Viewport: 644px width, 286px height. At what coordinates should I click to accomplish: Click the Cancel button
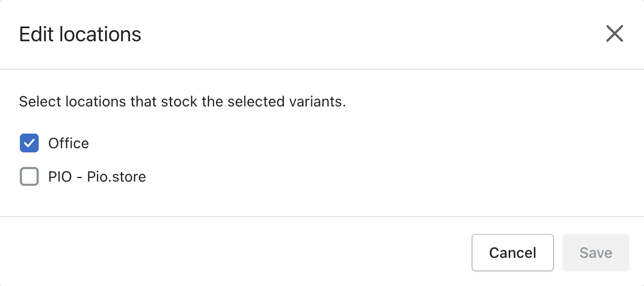click(512, 253)
